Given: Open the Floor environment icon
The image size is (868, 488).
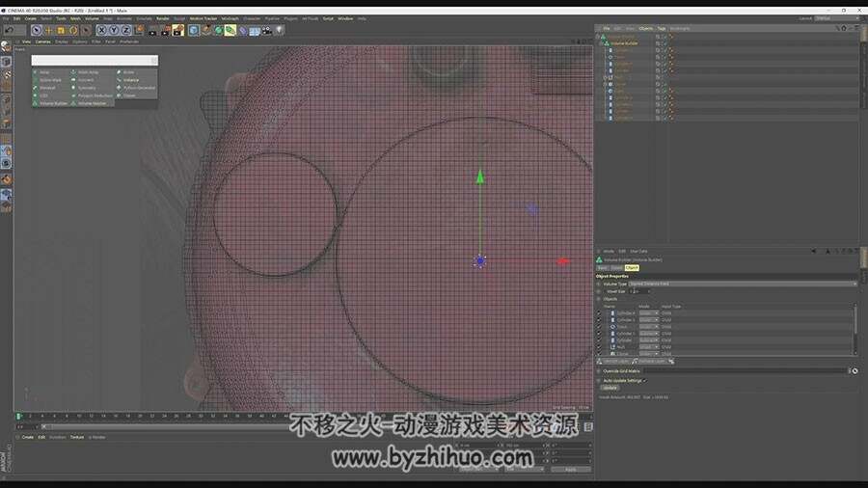Looking at the screenshot, I should click(x=255, y=31).
